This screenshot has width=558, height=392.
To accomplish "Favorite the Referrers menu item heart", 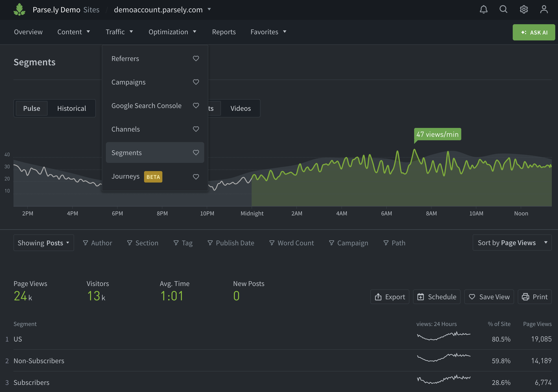I will 196,58.
